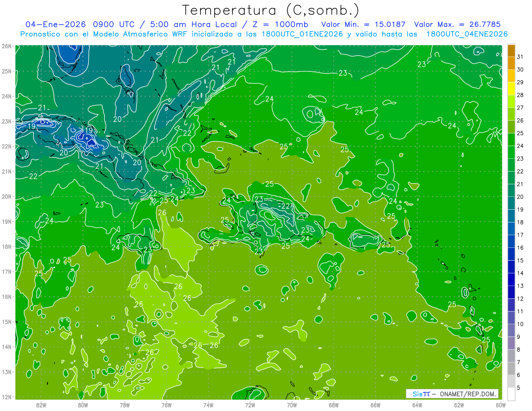
Task: Click the dark orange legend swatch above 31
Action: point(511,51)
